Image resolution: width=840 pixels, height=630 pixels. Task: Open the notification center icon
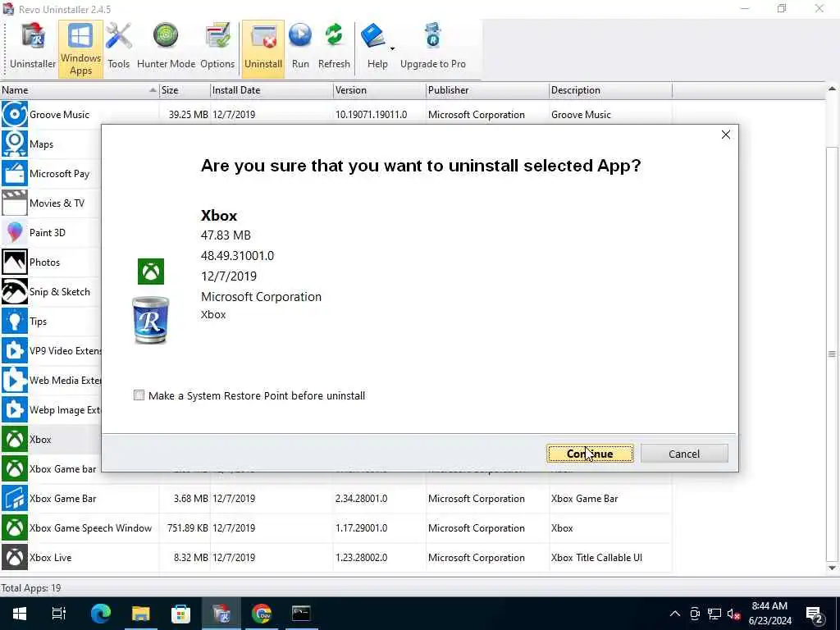(x=815, y=614)
